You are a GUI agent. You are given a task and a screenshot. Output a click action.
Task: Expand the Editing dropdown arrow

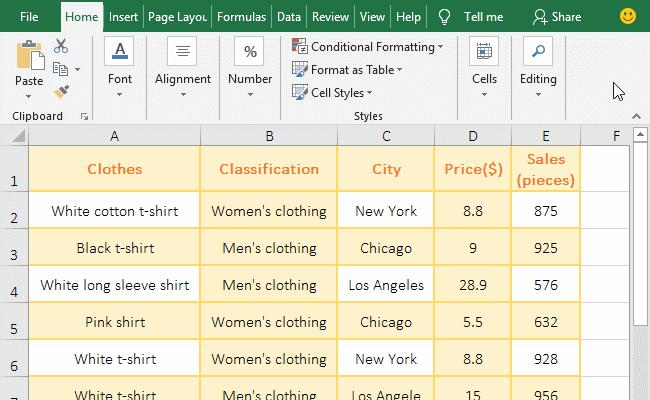538,95
